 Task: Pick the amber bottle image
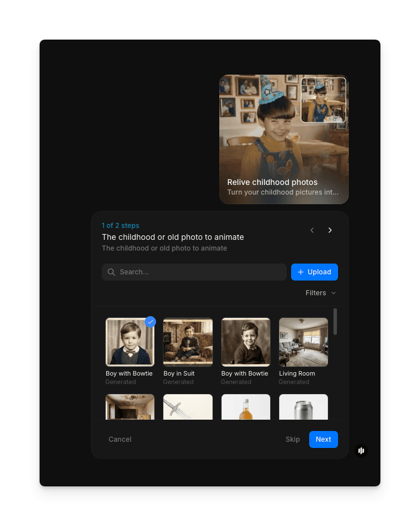point(245,407)
